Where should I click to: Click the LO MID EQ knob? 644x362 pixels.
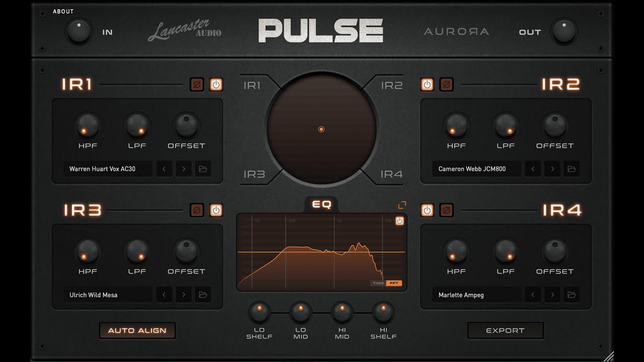(x=300, y=312)
